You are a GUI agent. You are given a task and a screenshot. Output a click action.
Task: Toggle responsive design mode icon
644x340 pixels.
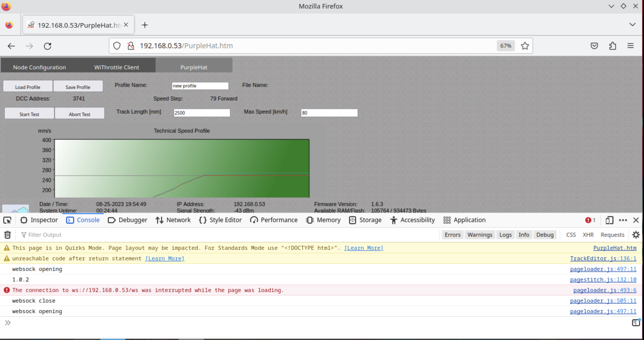[x=609, y=220]
